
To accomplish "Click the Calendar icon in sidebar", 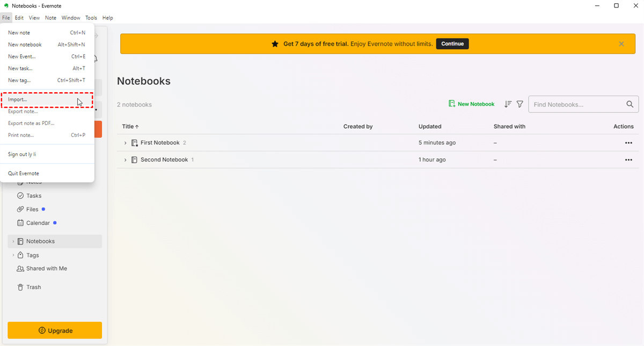I will click(20, 223).
